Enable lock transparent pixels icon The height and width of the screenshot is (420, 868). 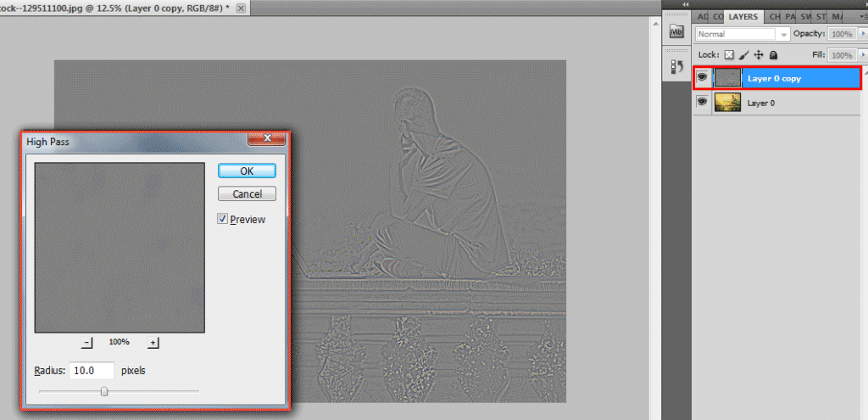coord(729,55)
